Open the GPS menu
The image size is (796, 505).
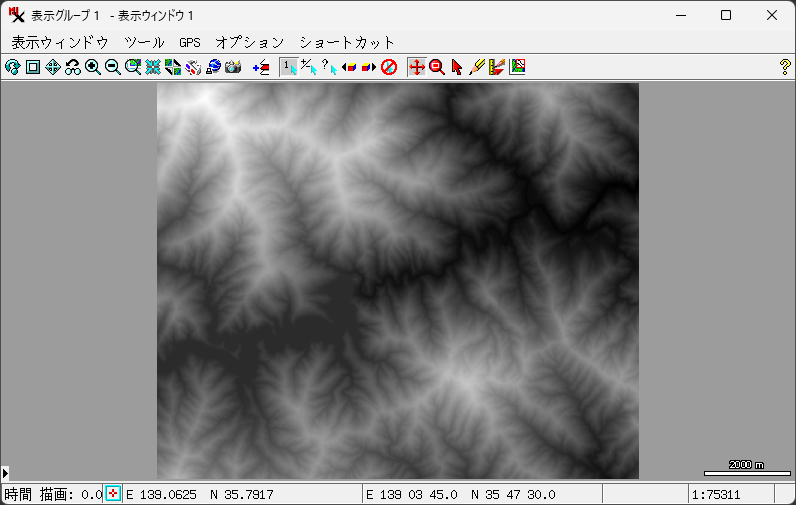(x=190, y=42)
